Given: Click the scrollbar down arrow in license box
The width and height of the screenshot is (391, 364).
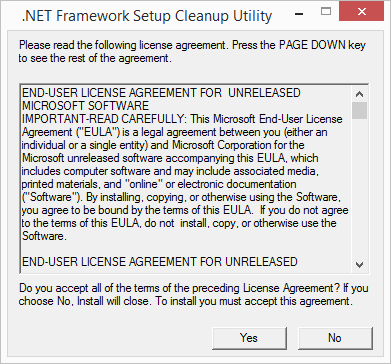Looking at the screenshot, I should pyautogui.click(x=359, y=265).
